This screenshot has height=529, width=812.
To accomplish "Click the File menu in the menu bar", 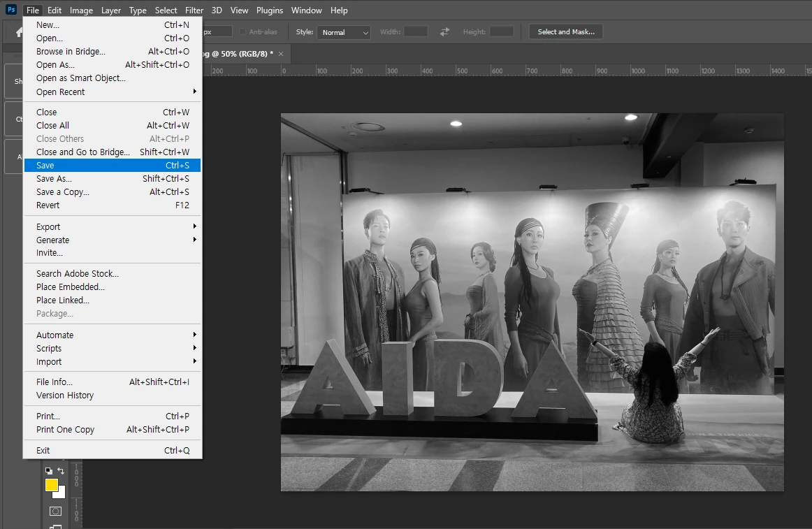I will tap(33, 10).
